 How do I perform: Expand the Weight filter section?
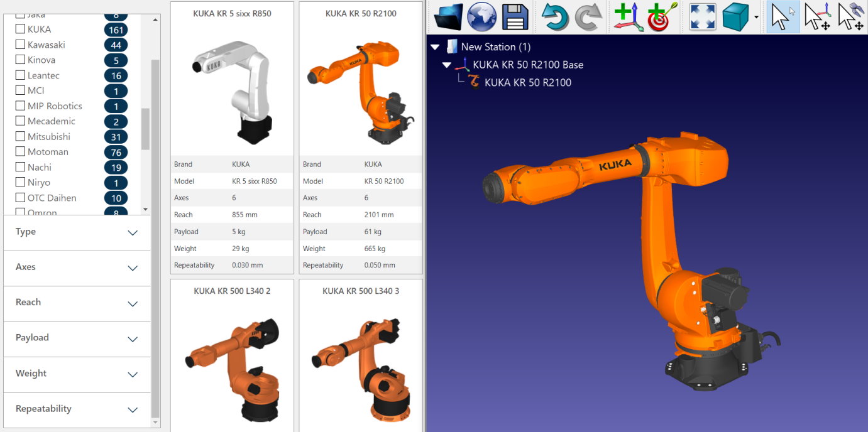(77, 374)
